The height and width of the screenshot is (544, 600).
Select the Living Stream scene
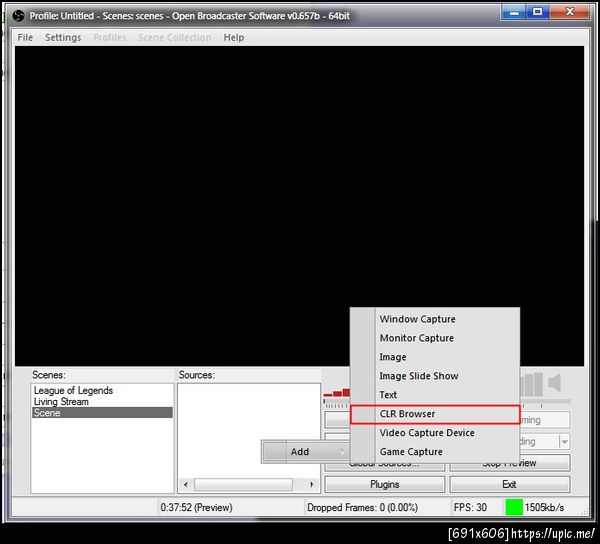102,402
